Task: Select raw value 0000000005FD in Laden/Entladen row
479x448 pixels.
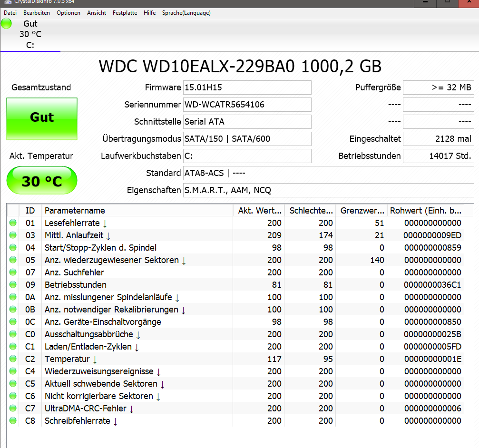Action: pos(432,347)
